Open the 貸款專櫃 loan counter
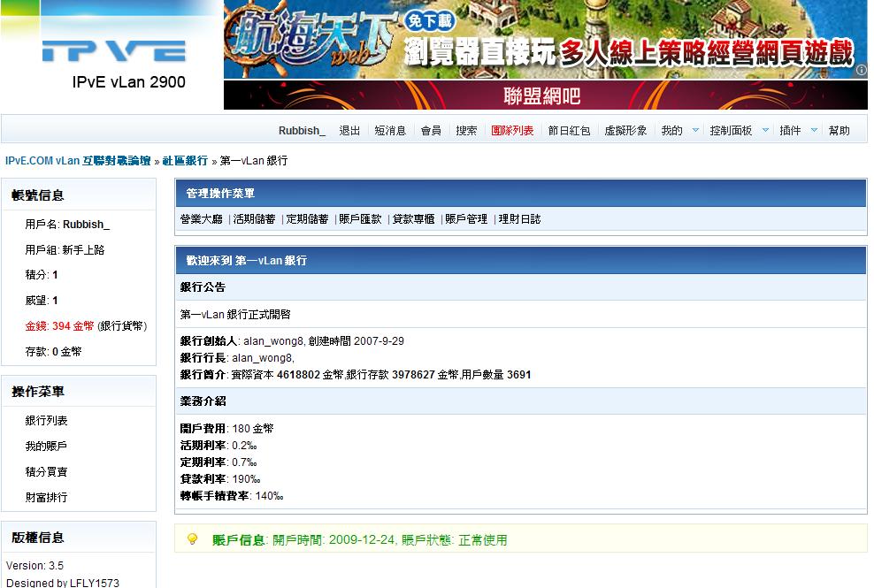 (x=414, y=219)
